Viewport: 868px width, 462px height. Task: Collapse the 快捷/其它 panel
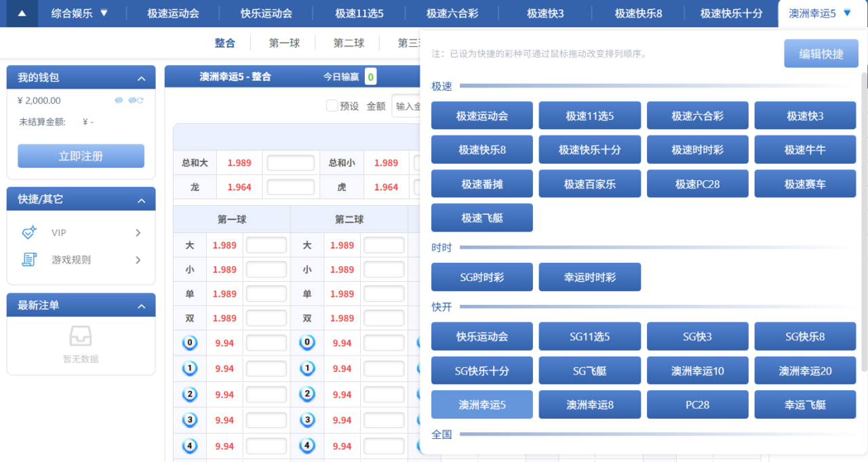141,201
